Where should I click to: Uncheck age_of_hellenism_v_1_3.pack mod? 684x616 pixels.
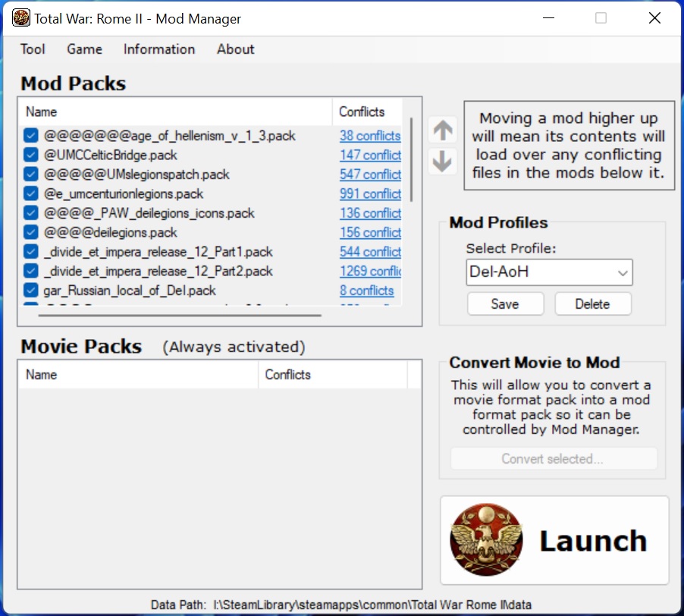pyautogui.click(x=30, y=136)
